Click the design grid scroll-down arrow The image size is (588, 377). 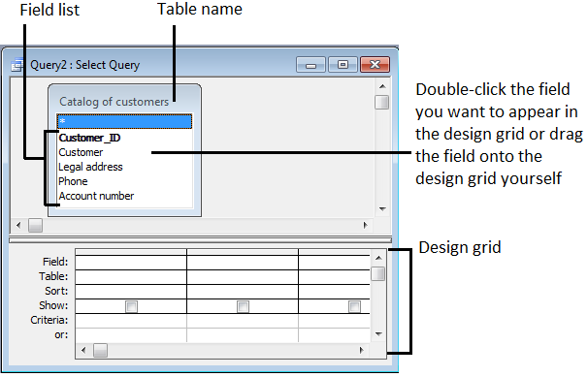378,334
